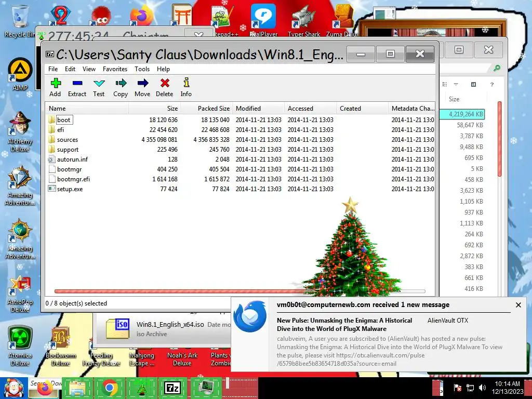Screen dimensions: 532x399
Task: Click the Info toolbar icon
Action: pos(186,87)
